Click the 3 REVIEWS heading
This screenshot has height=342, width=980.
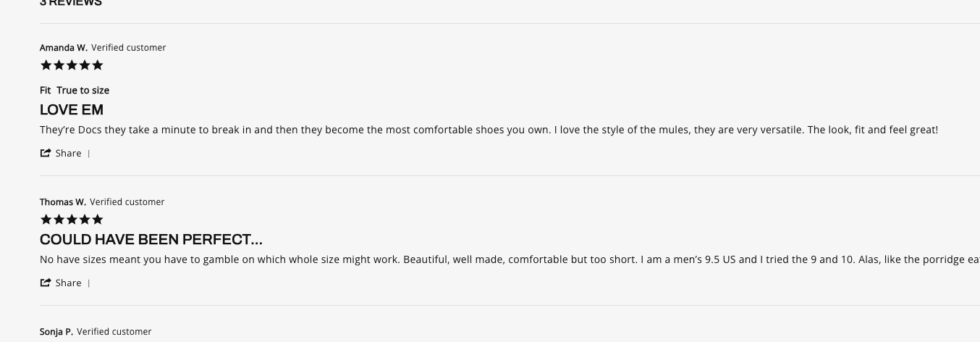(71, 3)
